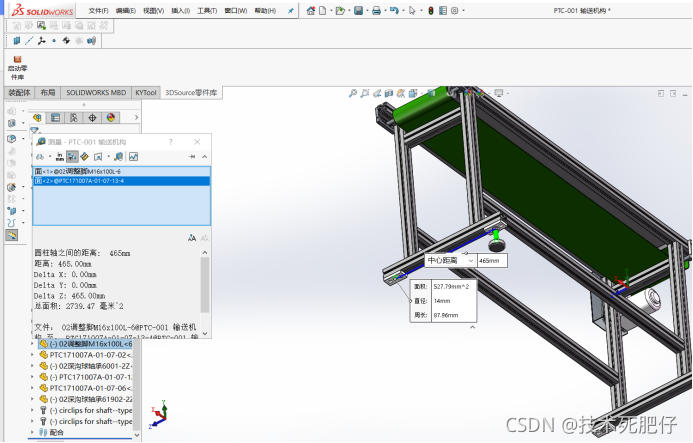Switch to the 布局 tab
Image resolution: width=693 pixels, height=443 pixels.
[47, 93]
